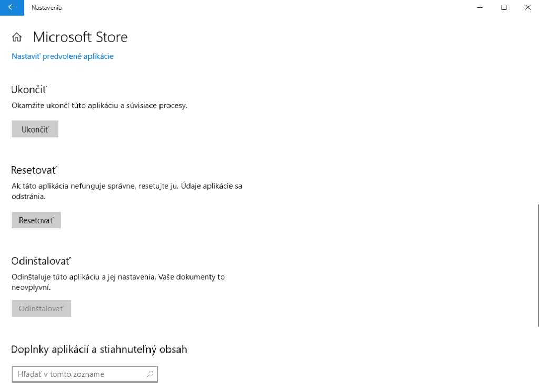Close the Nastavenia window
Viewport: 539px width, 392px height.
pos(527,7)
